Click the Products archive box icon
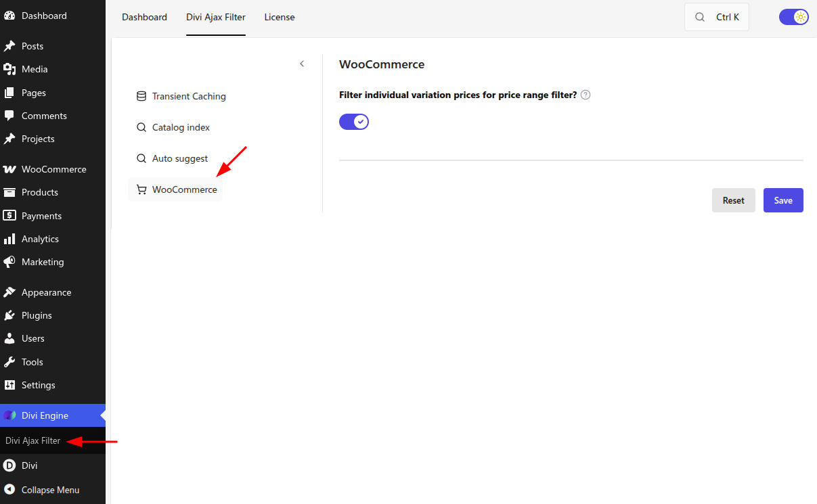The height and width of the screenshot is (504, 817). click(9, 192)
